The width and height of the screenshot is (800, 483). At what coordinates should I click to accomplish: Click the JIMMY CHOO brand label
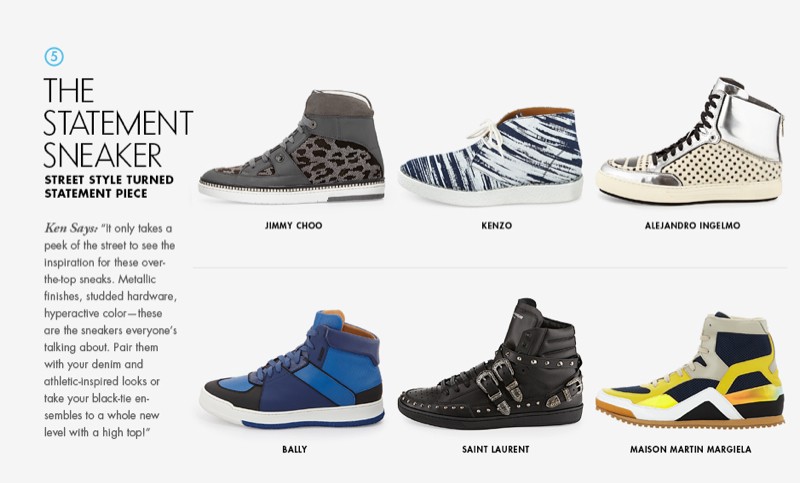click(293, 225)
